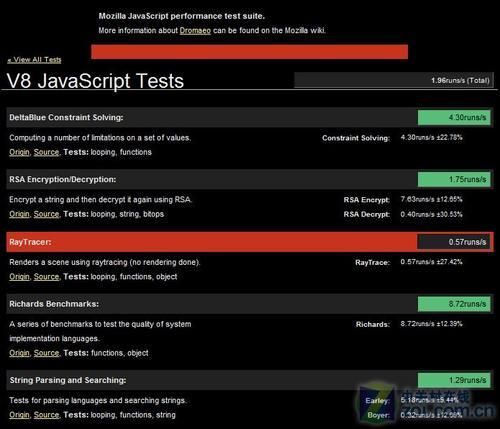Open Origin link under DeltaBlue section
The width and height of the screenshot is (500, 429).
(19, 152)
